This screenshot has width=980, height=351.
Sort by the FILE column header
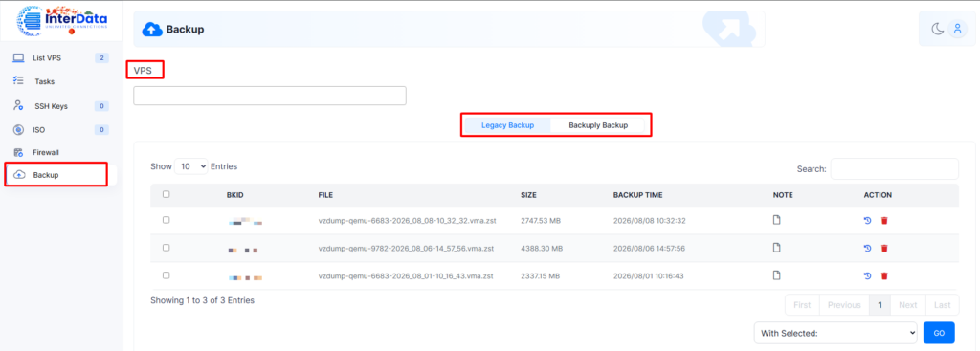coord(325,195)
